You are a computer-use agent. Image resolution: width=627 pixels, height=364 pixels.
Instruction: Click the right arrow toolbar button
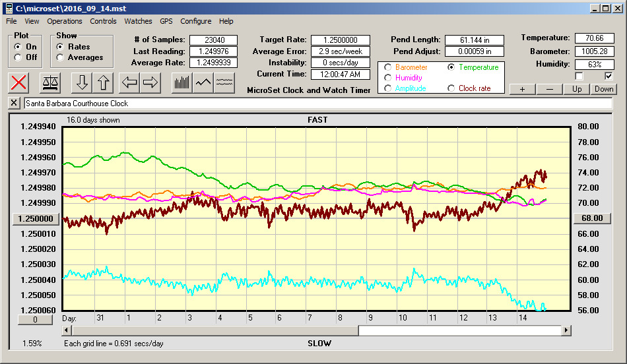[x=150, y=82]
